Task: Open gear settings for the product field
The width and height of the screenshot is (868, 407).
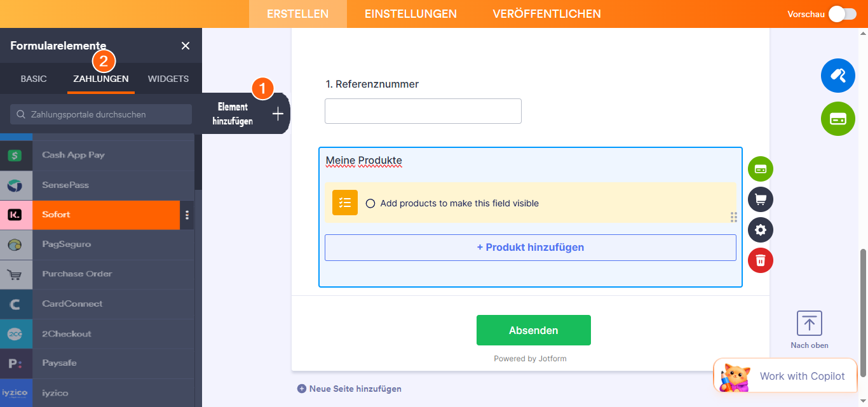Action: 760,230
